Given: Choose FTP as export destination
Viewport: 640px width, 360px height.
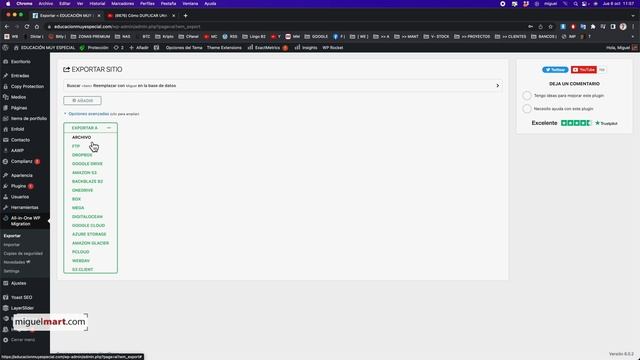Looking at the screenshot, I should pos(76,146).
